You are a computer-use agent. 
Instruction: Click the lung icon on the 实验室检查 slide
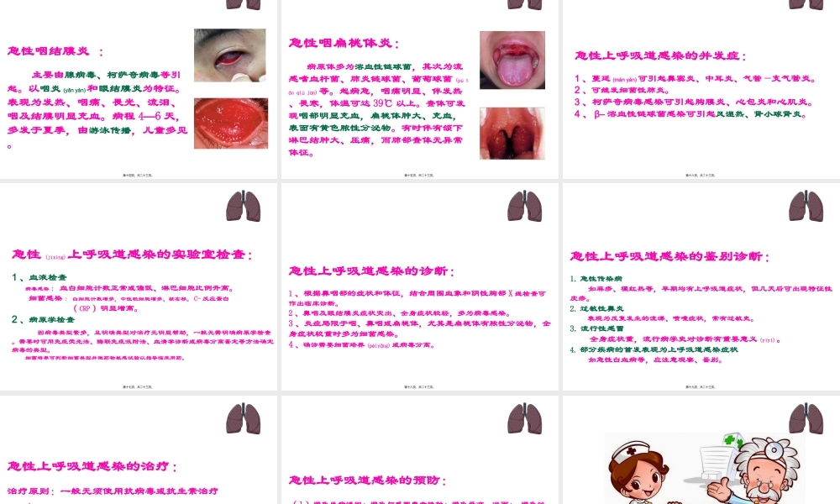[243, 207]
